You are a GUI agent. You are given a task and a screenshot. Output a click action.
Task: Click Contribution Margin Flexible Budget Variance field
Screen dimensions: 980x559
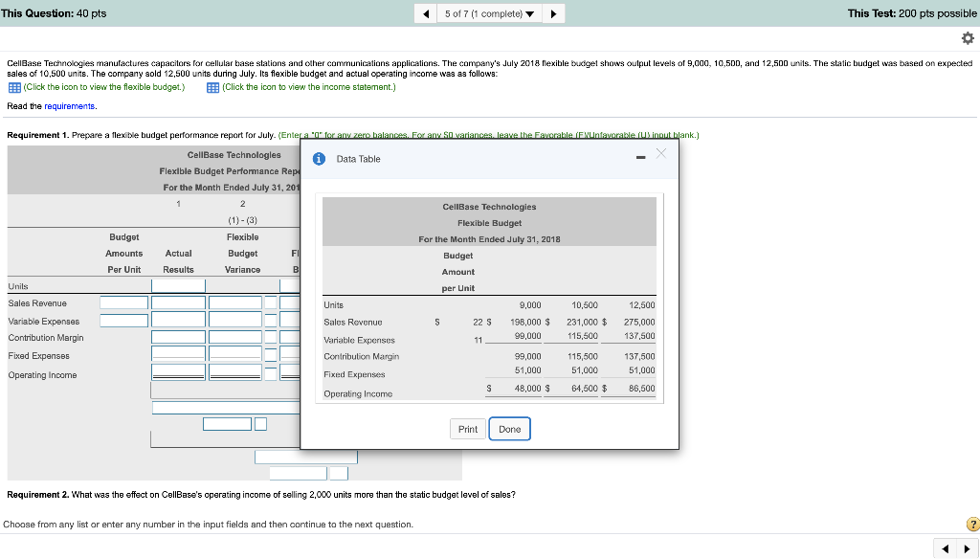pyautogui.click(x=235, y=337)
